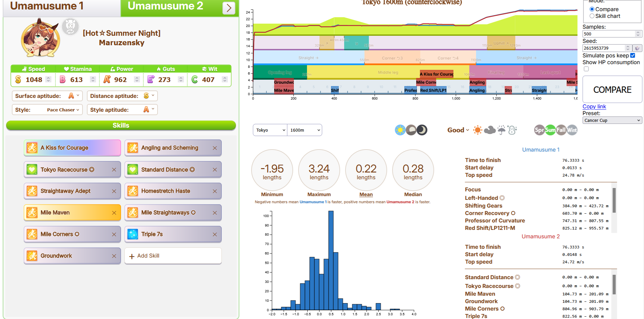Select cloudy weather icon
Viewport: 644px width, 319px height.
click(x=490, y=130)
